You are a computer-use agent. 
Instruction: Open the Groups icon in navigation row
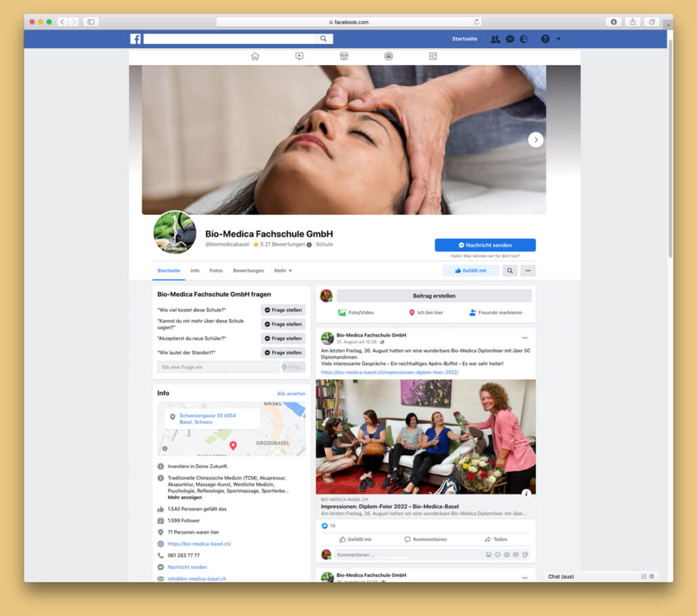tap(388, 56)
